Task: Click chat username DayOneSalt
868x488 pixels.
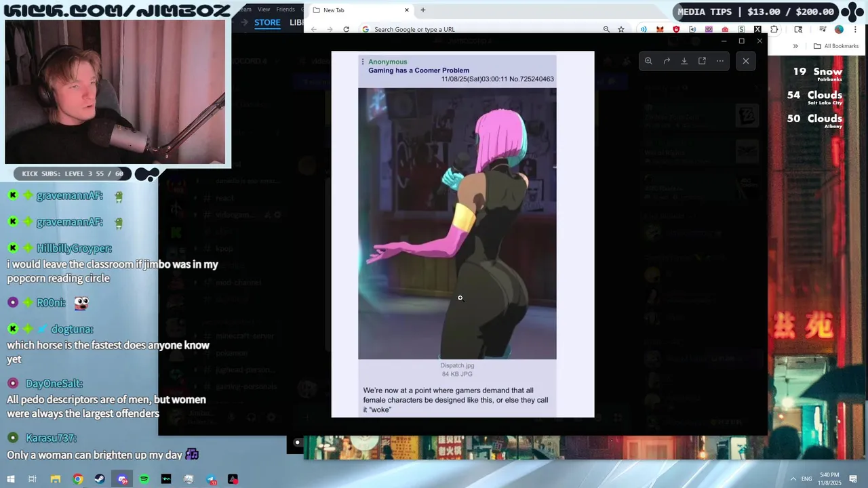Action: pos(54,384)
